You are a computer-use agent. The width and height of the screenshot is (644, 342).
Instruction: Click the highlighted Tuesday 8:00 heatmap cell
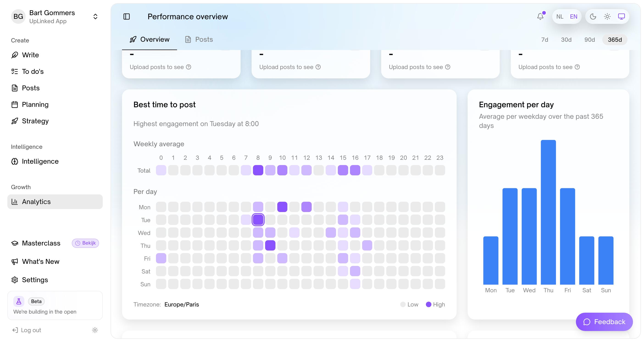coord(258,220)
